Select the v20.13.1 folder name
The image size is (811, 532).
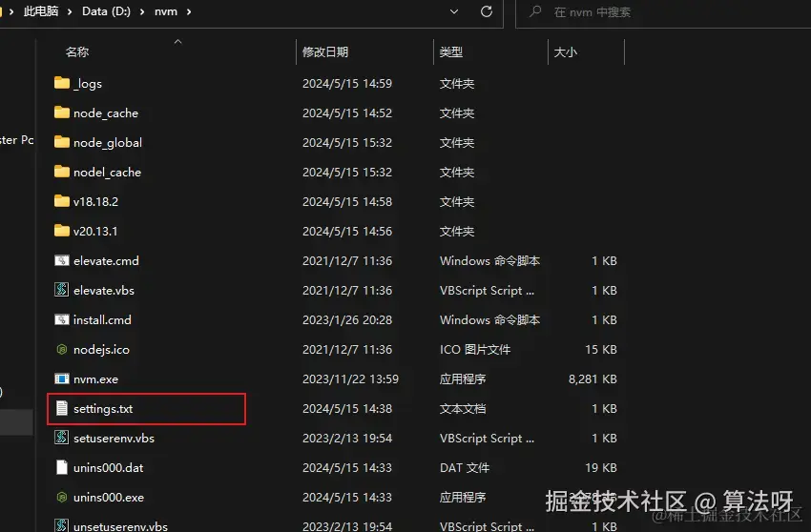tap(95, 231)
